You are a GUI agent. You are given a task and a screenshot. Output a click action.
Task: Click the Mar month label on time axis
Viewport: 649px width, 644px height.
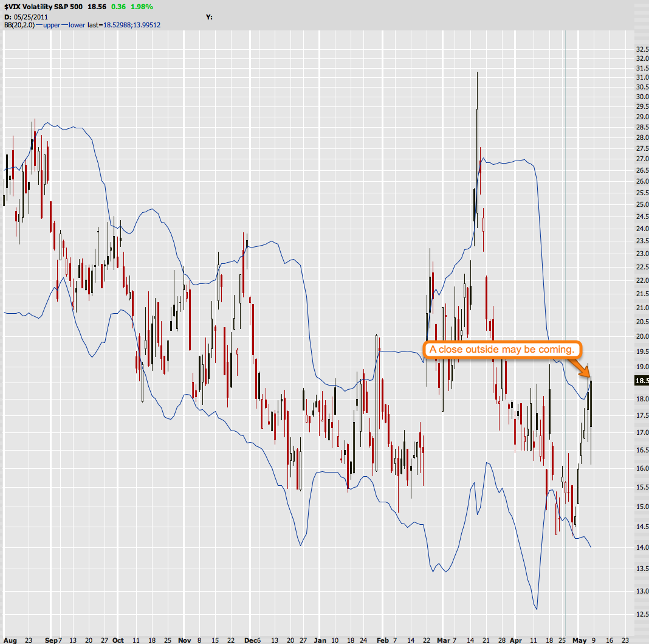point(443,640)
